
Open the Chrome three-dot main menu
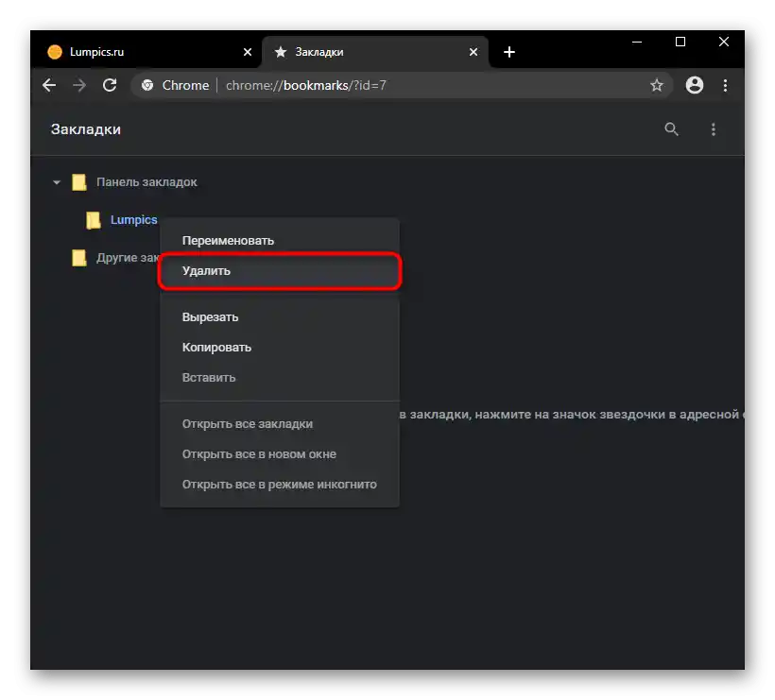[725, 85]
